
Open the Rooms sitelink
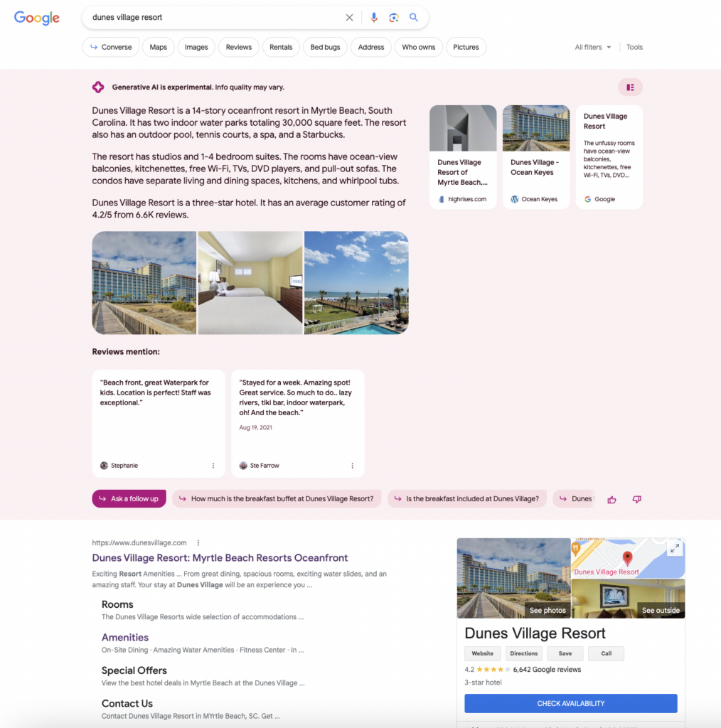(x=117, y=604)
